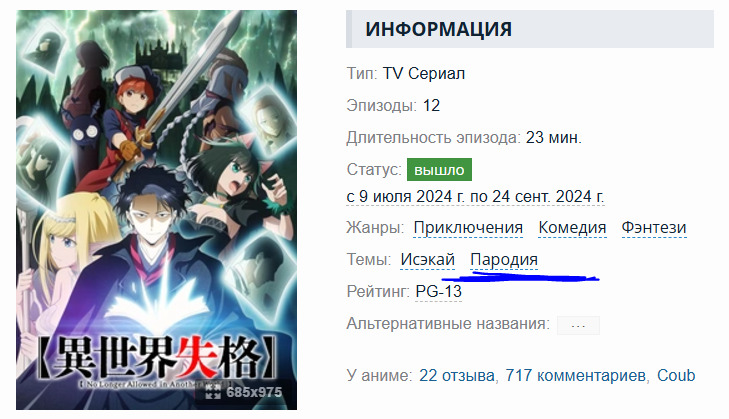Image resolution: width=729 pixels, height=419 pixels.
Task: Click the green 'вышло' status badge
Action: point(439,170)
